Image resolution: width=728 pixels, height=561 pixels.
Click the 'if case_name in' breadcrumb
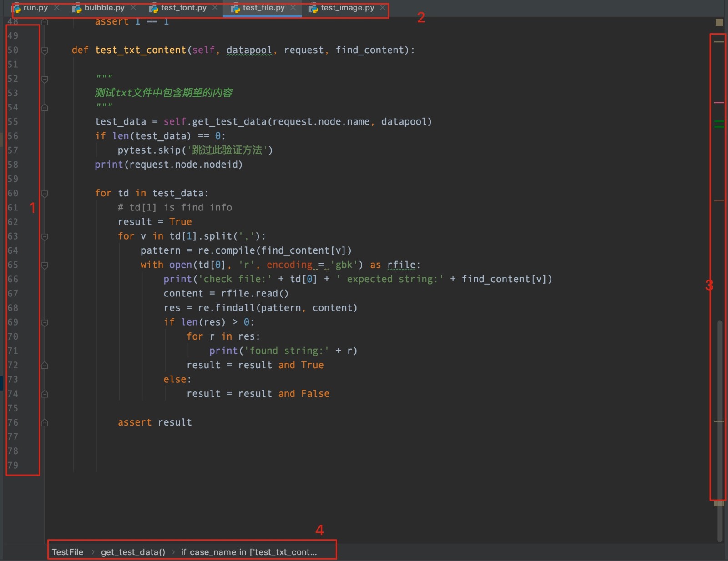249,552
